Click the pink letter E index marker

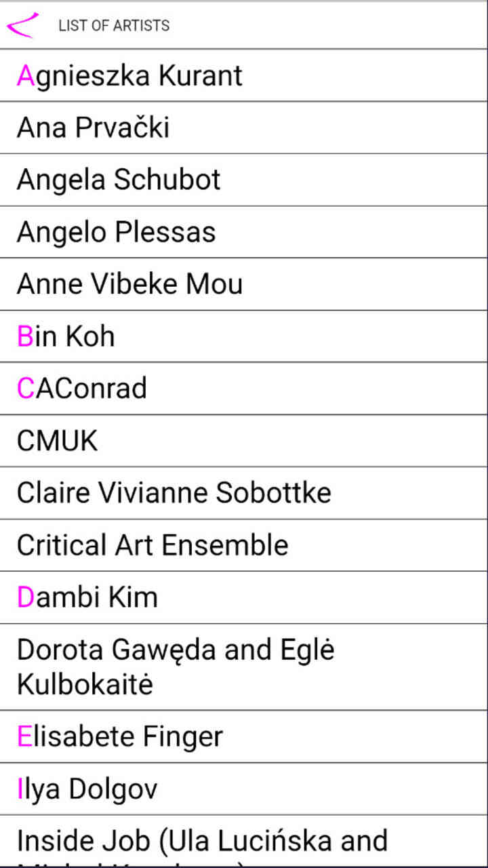(x=24, y=736)
